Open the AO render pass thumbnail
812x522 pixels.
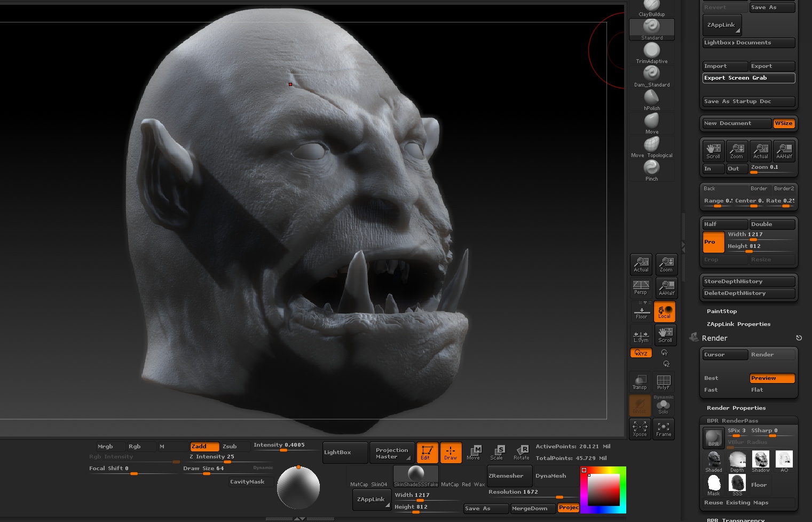tap(784, 462)
